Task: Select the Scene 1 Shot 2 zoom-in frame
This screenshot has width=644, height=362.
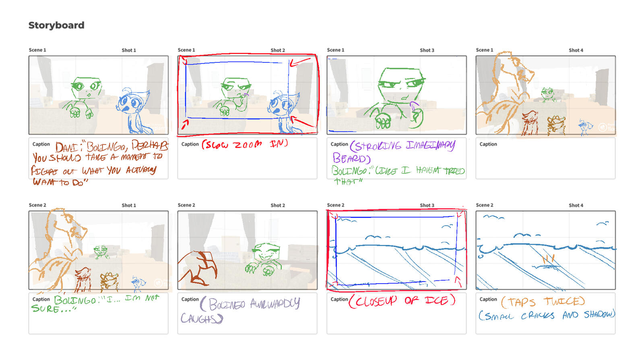Action: [248, 95]
